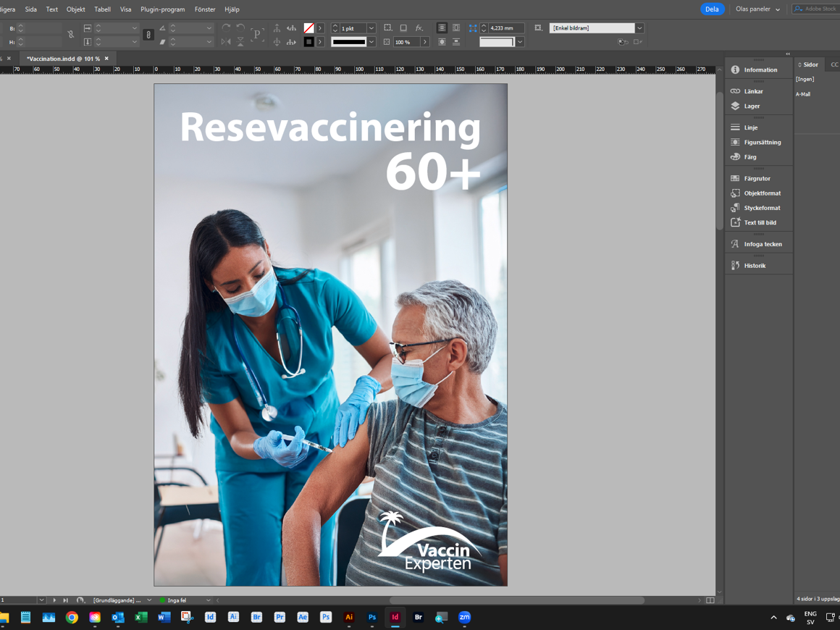Open the Lager (Layers) panel
The height and width of the screenshot is (630, 840).
click(x=752, y=106)
